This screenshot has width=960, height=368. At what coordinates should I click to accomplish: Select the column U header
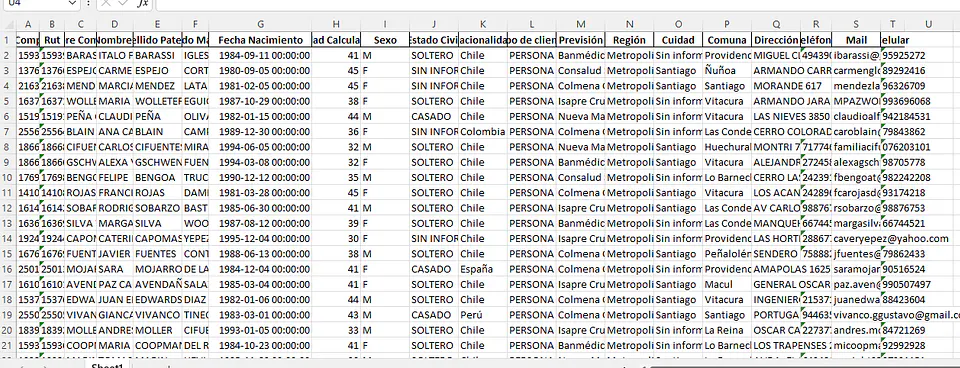pos(929,24)
